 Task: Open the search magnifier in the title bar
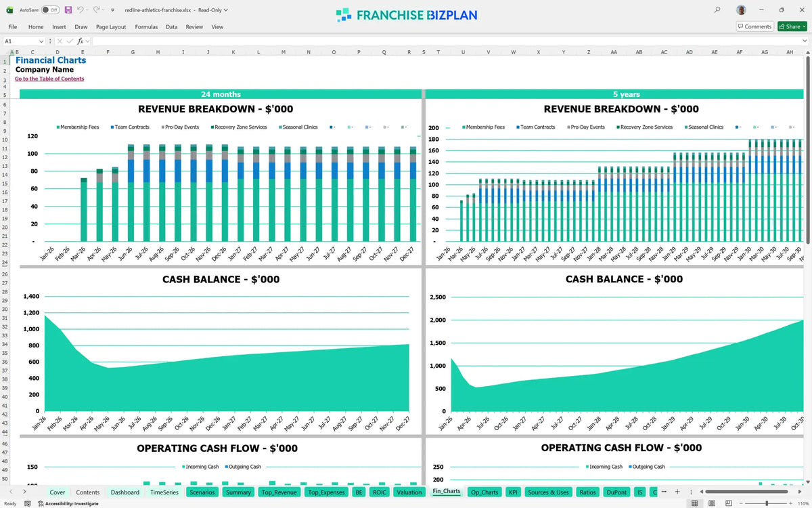point(717,10)
